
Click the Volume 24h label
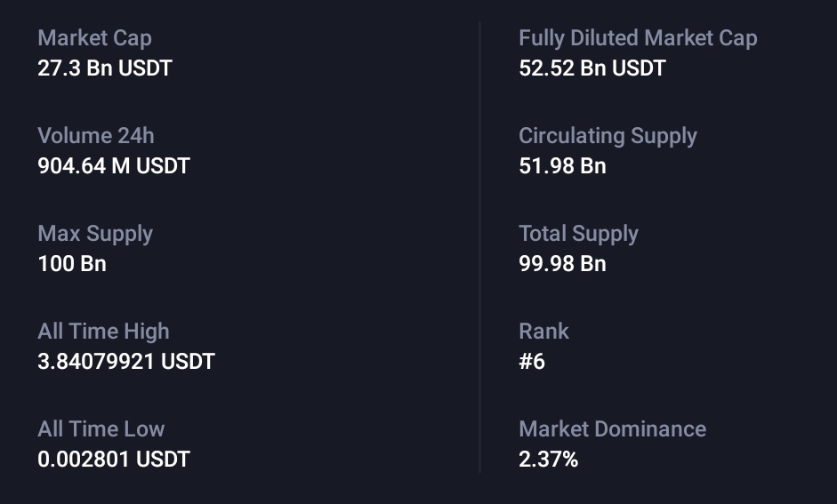pyautogui.click(x=95, y=136)
